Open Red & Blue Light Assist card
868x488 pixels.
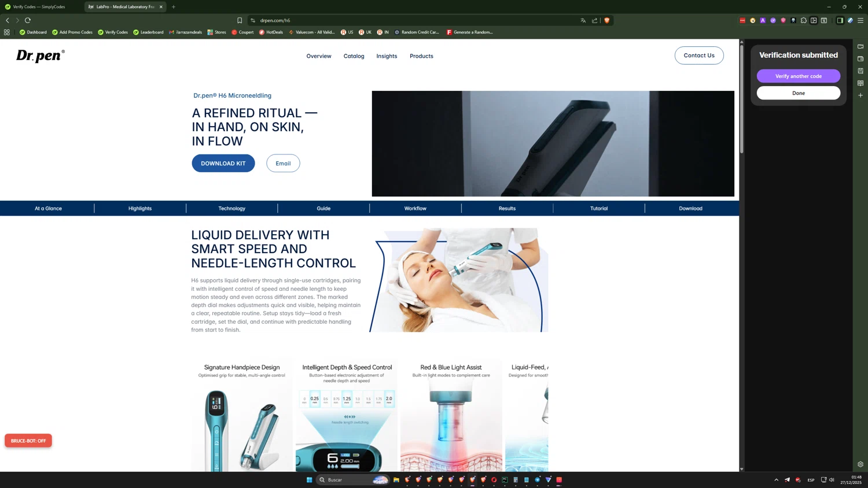[x=451, y=416]
